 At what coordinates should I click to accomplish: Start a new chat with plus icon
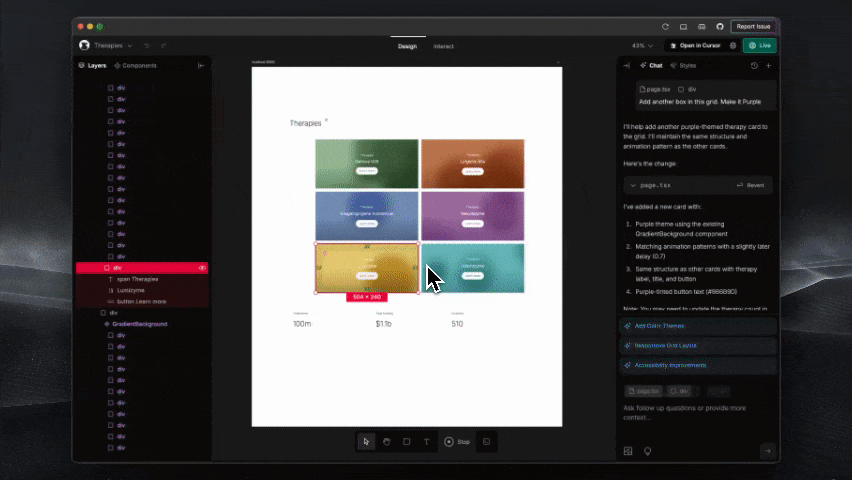(768, 65)
